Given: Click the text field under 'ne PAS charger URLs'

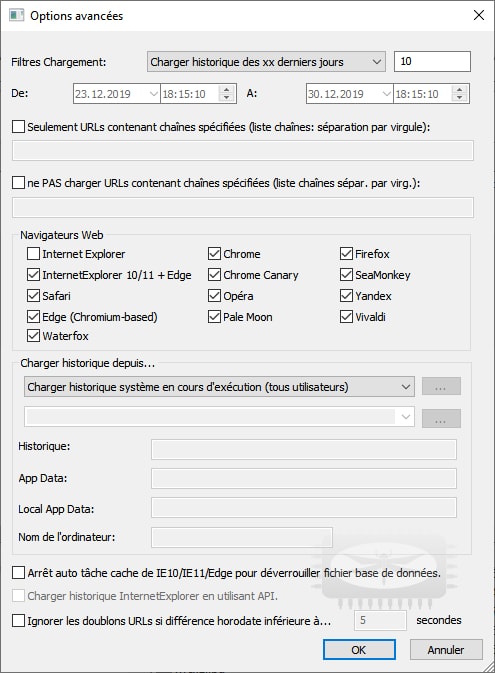Looking at the screenshot, I should point(243,208).
